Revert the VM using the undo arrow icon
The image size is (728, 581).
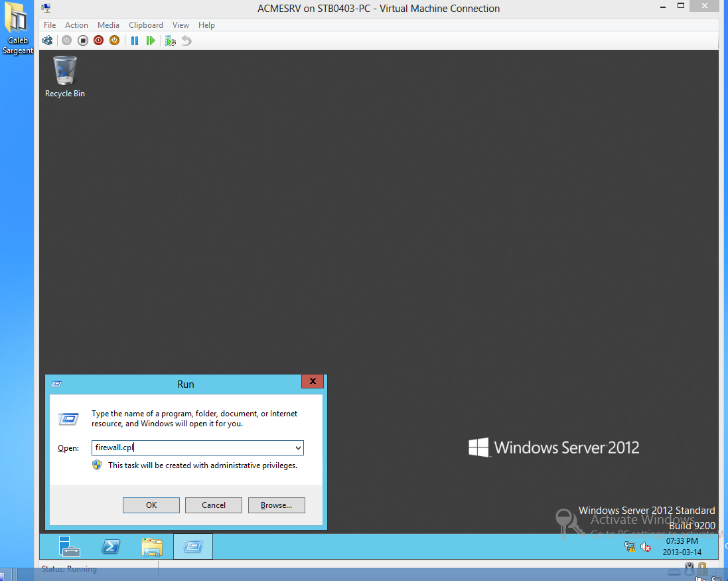186,41
